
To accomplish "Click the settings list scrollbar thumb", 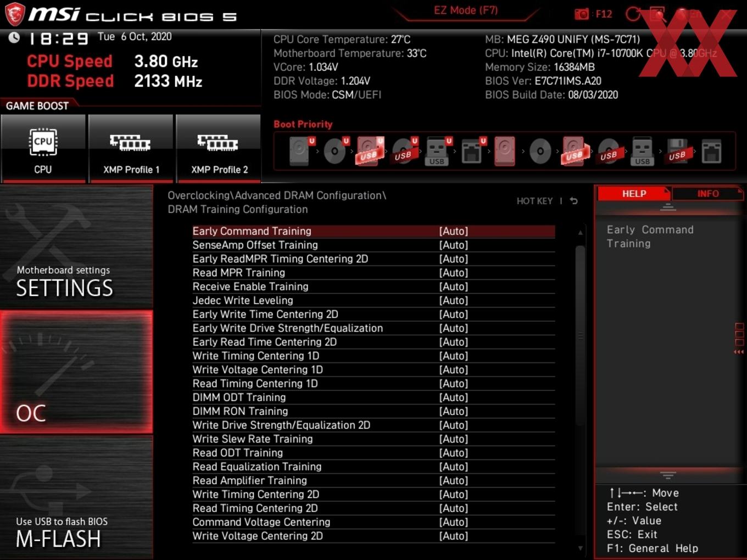I will 581,335.
